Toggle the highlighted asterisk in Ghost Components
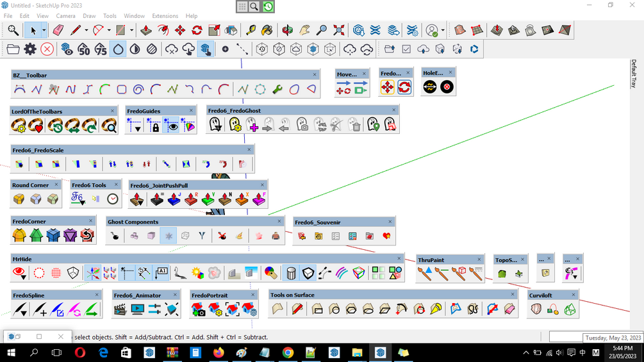This screenshot has width=644, height=362. coord(169,236)
